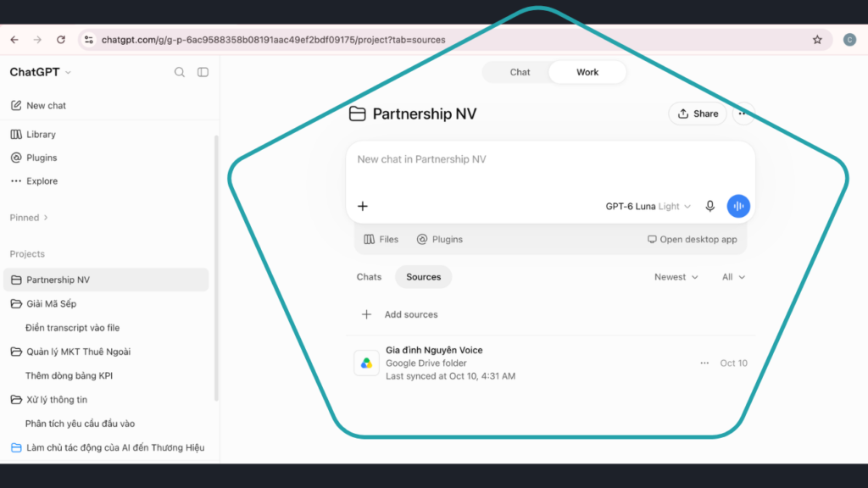Screen dimensions: 868x488
Task: Open the All filter dropdown
Action: [733, 277]
